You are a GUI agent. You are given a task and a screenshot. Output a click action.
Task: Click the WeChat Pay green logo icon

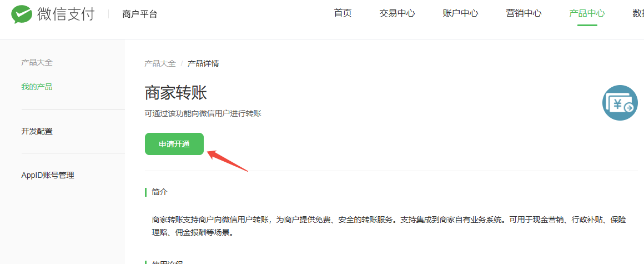coord(22,14)
